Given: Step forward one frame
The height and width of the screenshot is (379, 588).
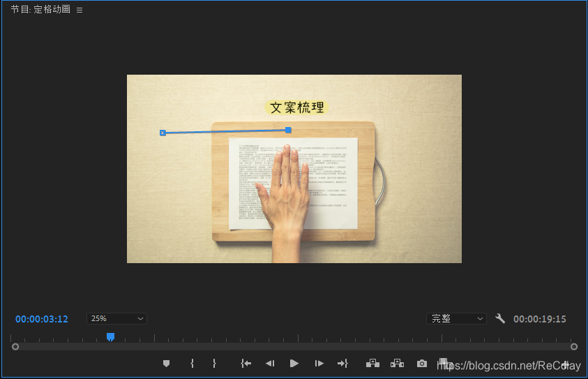Looking at the screenshot, I should pos(319,363).
